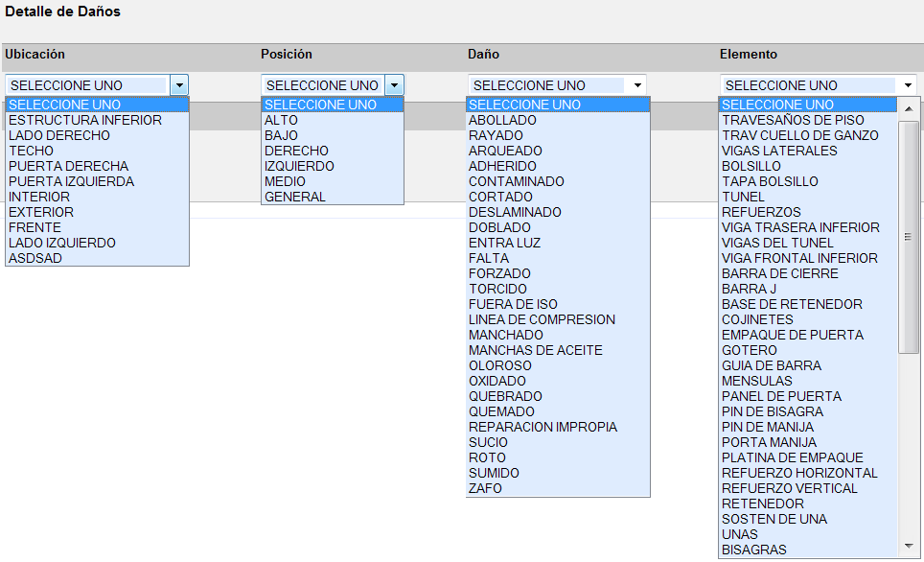
Task: Choose TRAVESAÑOS DE PISO element
Action: (x=793, y=120)
